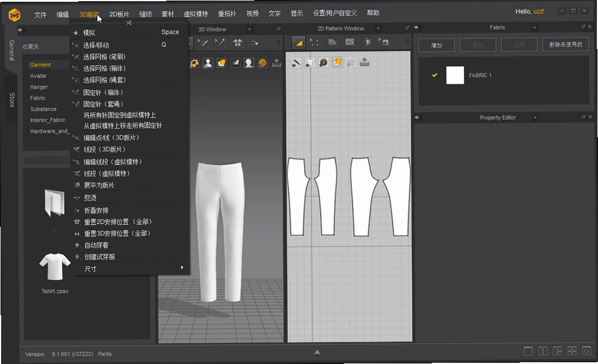This screenshot has height=364, width=598.
Task: Open the 2D Pattern Window title dropdown
Action: point(378,29)
